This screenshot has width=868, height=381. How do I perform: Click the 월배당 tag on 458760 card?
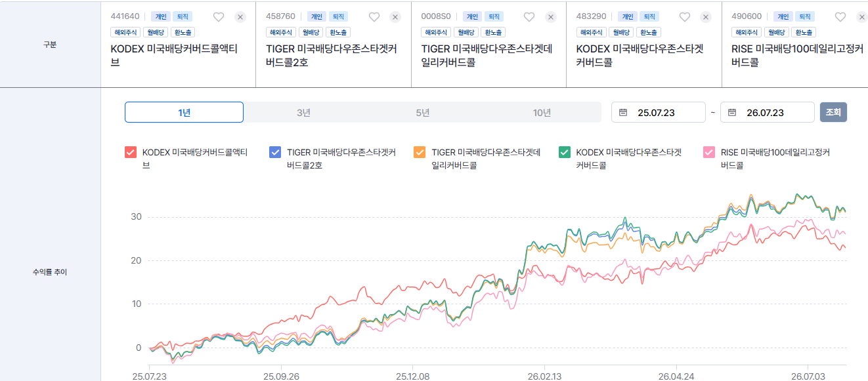[x=312, y=32]
